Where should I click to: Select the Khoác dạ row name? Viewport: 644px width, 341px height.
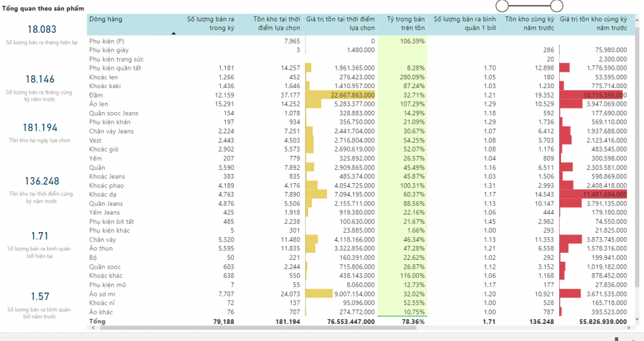click(x=103, y=194)
